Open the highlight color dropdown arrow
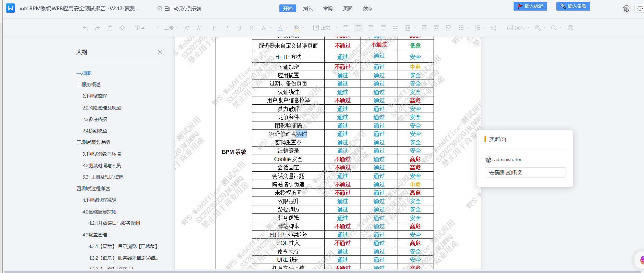The width and height of the screenshot is (644, 273). pyautogui.click(x=303, y=28)
